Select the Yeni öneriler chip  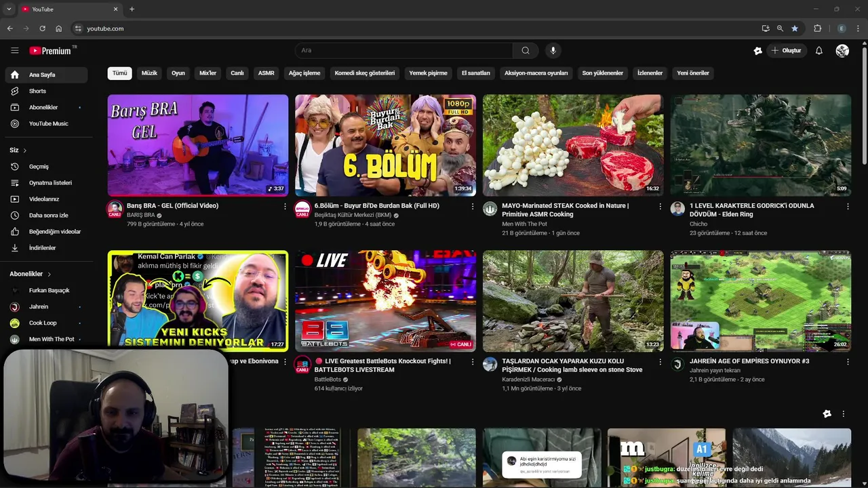pos(693,73)
